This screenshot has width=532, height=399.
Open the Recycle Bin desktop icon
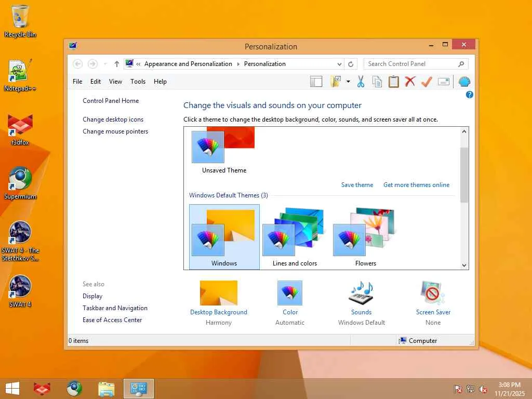tap(20, 21)
